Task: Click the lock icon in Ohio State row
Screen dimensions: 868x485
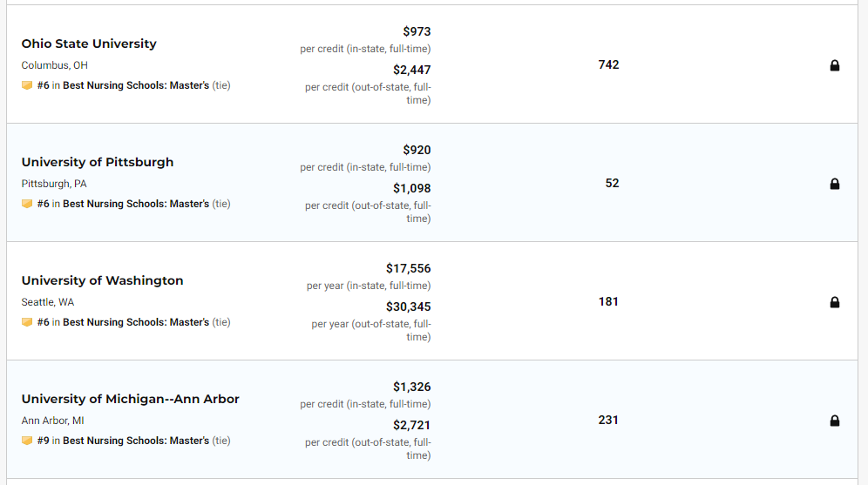Action: pyautogui.click(x=835, y=65)
